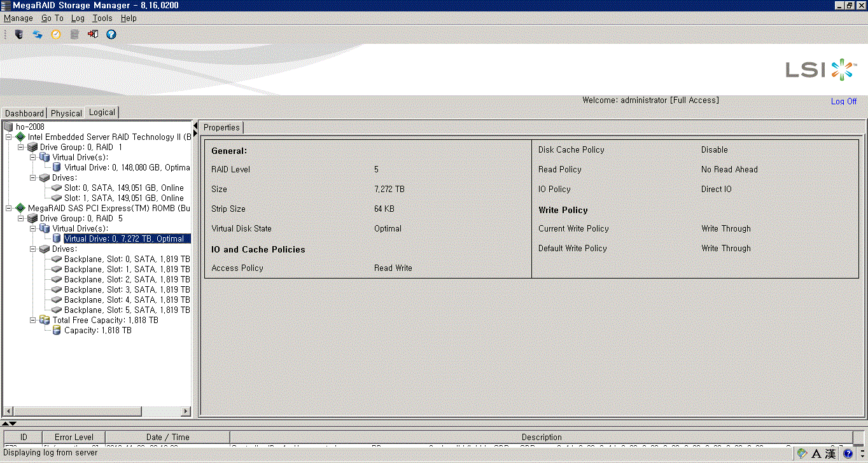
Task: Select Backplane, Slot: 4 drive row
Action: point(127,300)
